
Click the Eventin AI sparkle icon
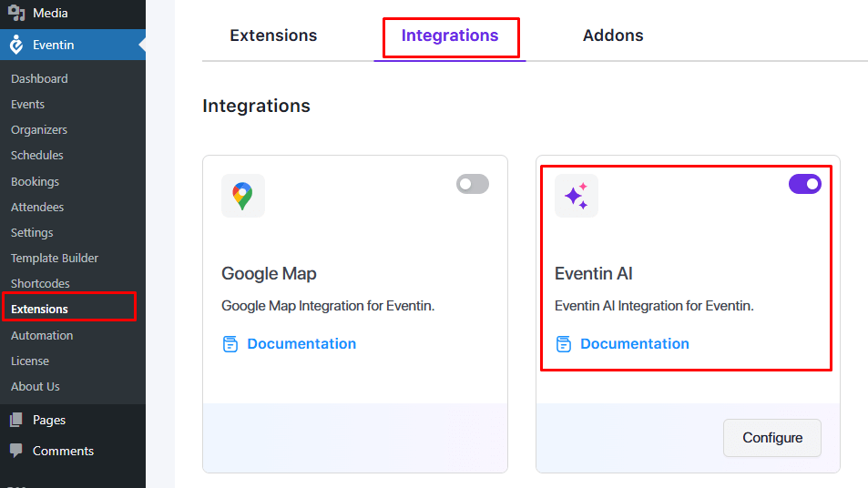(x=577, y=196)
